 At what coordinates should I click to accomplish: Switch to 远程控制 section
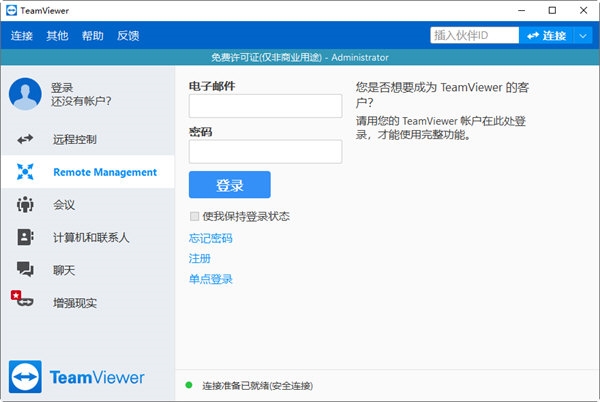pyautogui.click(x=88, y=139)
